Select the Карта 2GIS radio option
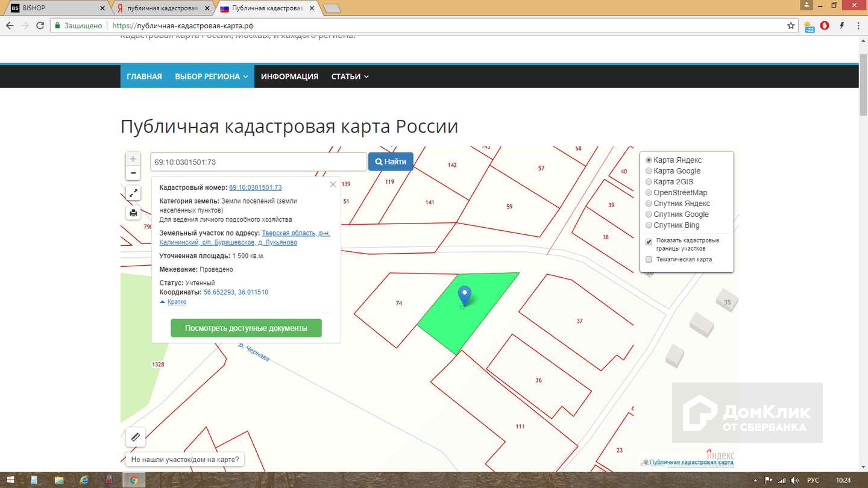 (649, 182)
